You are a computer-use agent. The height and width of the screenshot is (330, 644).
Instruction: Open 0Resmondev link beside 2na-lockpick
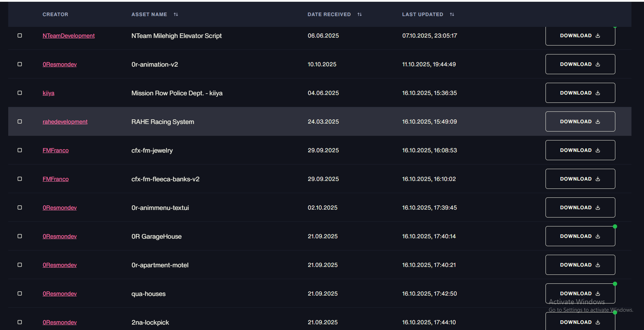click(x=59, y=322)
